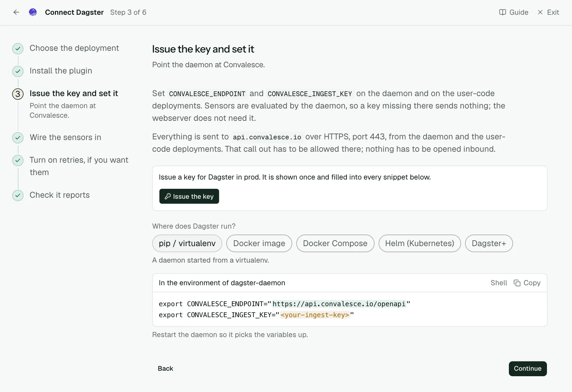Viewport: 572px width, 392px height.
Task: Click the step 3 circle indicator
Action: tap(18, 94)
